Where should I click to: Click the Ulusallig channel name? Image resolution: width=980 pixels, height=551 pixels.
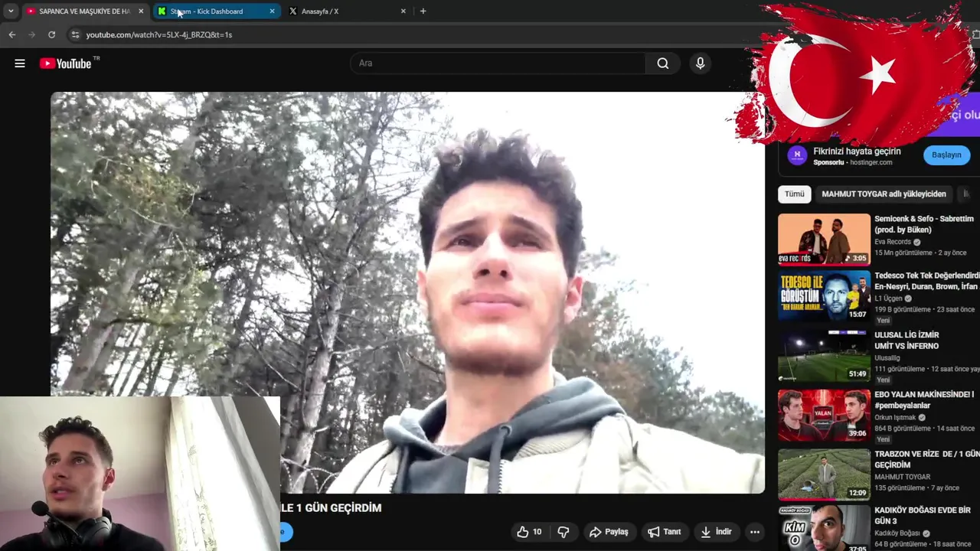pyautogui.click(x=887, y=358)
